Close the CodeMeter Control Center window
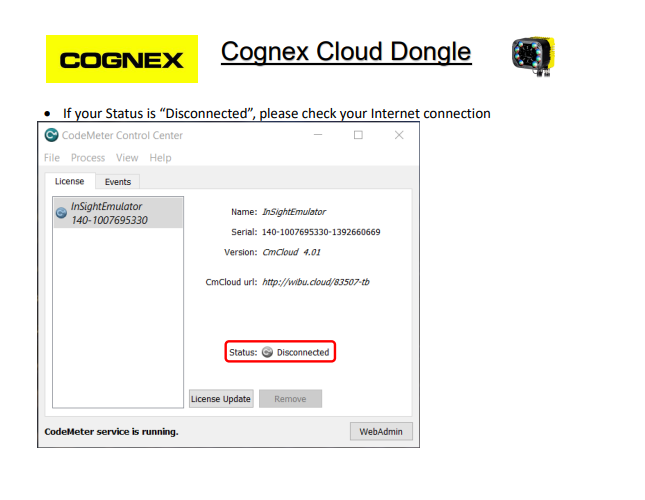The width and height of the screenshot is (645, 500). click(398, 135)
